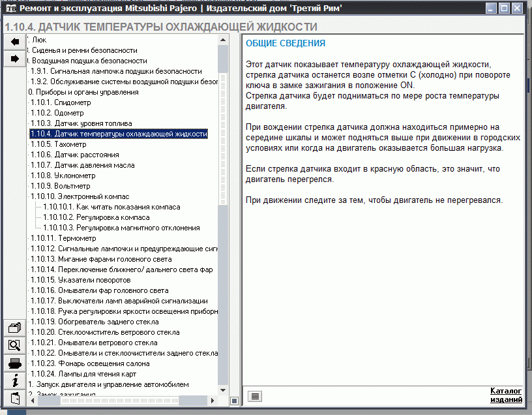Open '1.10.24. Лампы для чтения карт'
This screenshot has height=415, width=532.
(x=83, y=374)
